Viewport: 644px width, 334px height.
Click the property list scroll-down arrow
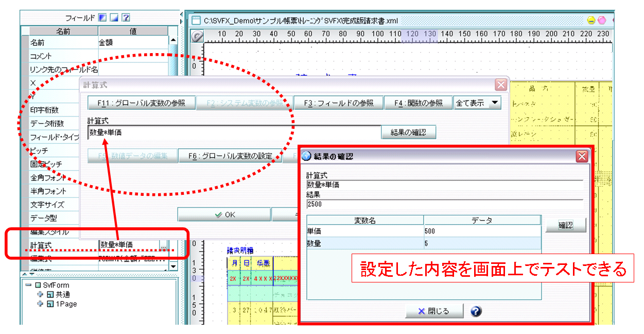point(173,266)
